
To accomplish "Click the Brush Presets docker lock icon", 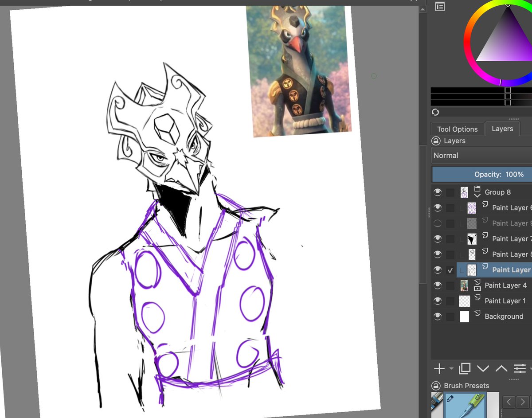I will point(436,385).
